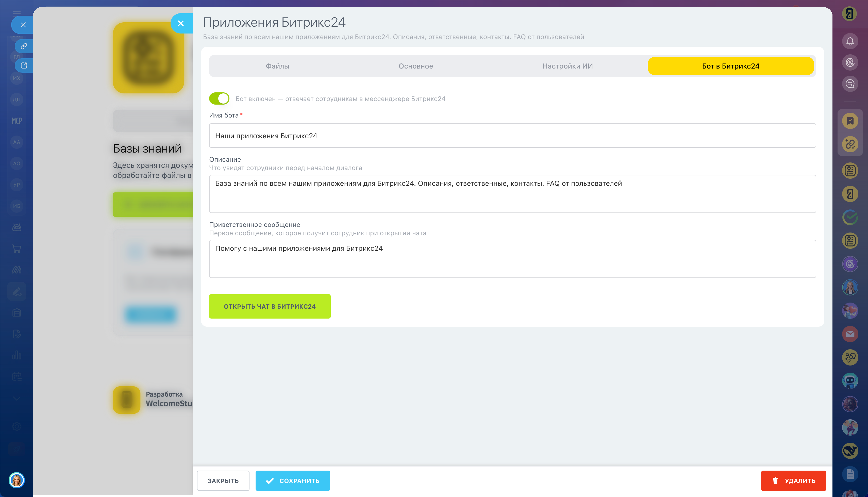
Task: Click the robot chatbot icon in right sidebar
Action: pyautogui.click(x=850, y=380)
